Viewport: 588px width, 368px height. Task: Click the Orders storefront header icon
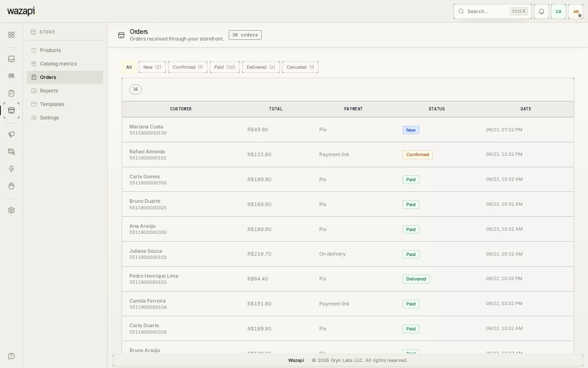pyautogui.click(x=121, y=35)
